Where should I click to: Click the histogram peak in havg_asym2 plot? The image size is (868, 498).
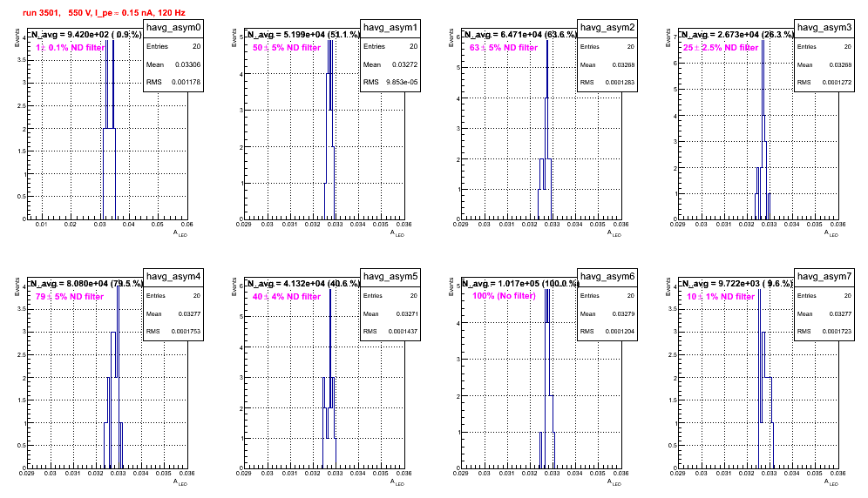(x=547, y=42)
